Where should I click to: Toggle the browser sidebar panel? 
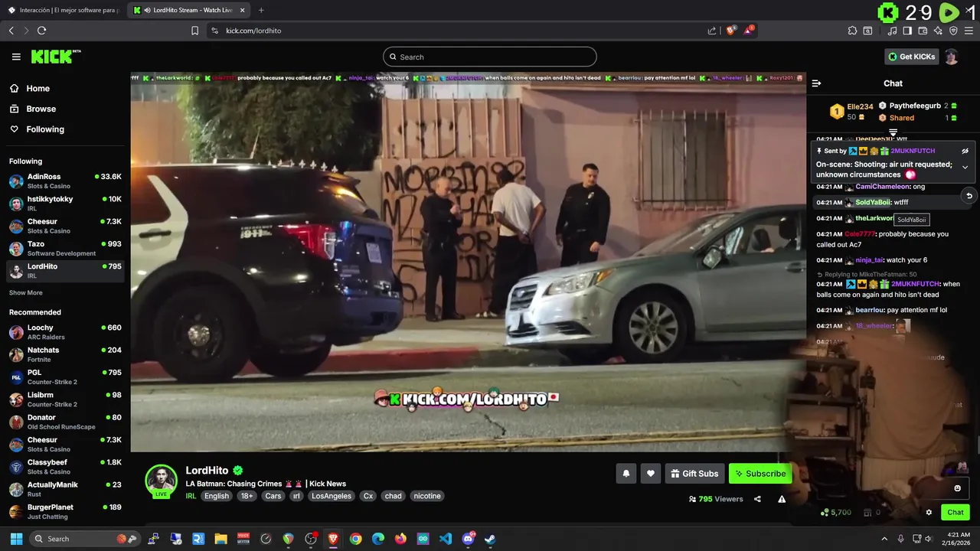point(907,31)
